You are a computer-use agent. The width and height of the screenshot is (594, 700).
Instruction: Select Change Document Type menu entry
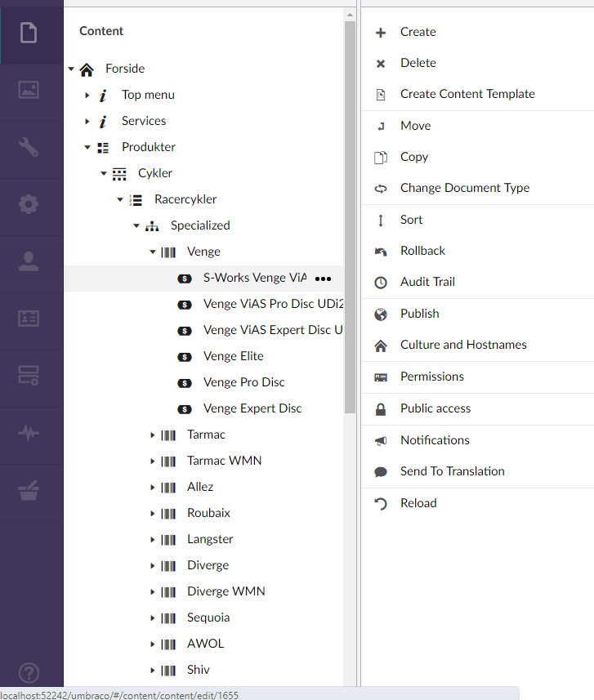(x=464, y=188)
